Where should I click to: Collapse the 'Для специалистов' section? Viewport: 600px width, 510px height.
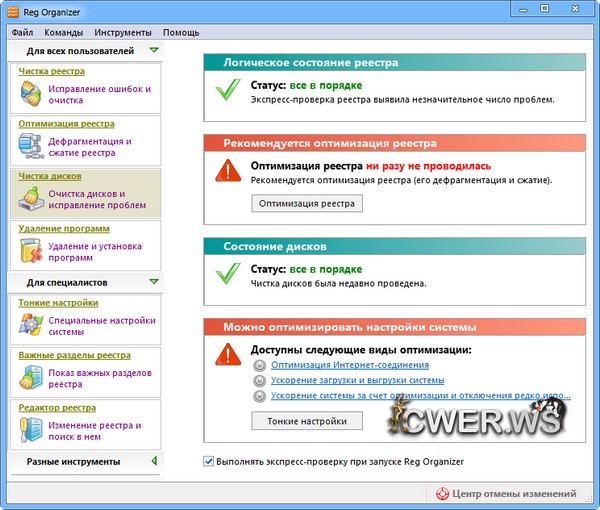point(153,282)
